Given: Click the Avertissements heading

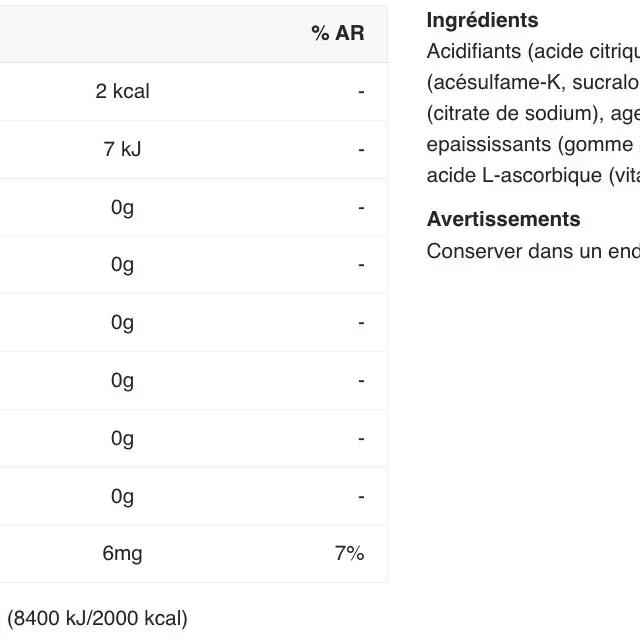Looking at the screenshot, I should pyautogui.click(x=503, y=219).
